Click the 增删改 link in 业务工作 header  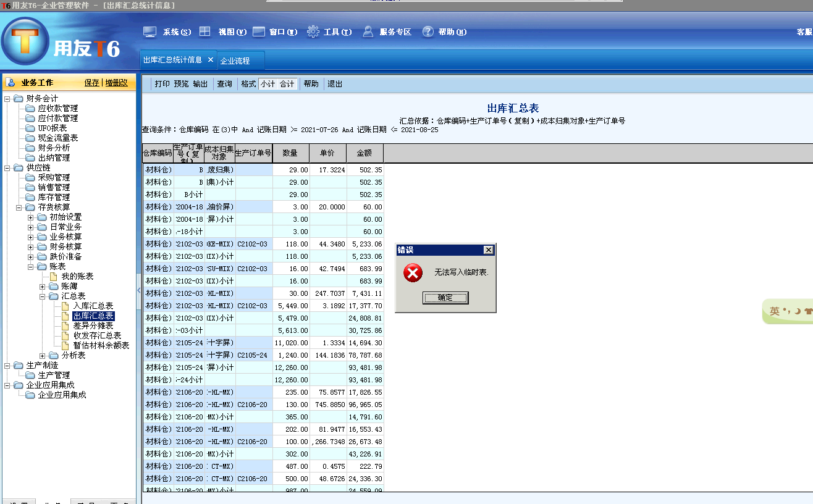pos(116,83)
